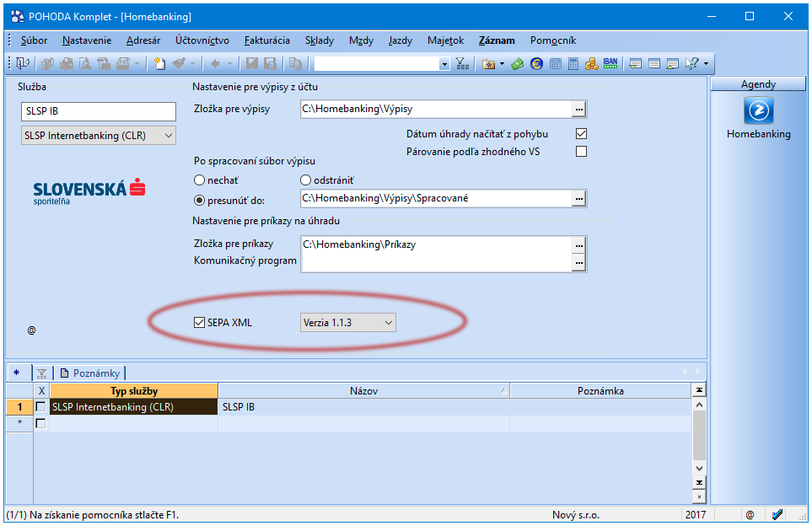Click the filter icon in toolbar
This screenshot has height=526, width=812.
click(x=462, y=64)
